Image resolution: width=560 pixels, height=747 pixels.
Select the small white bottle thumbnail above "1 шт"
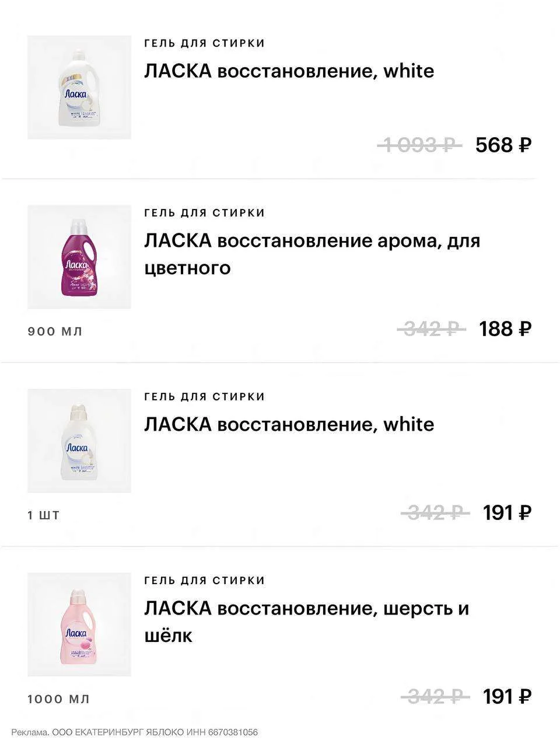click(x=79, y=441)
